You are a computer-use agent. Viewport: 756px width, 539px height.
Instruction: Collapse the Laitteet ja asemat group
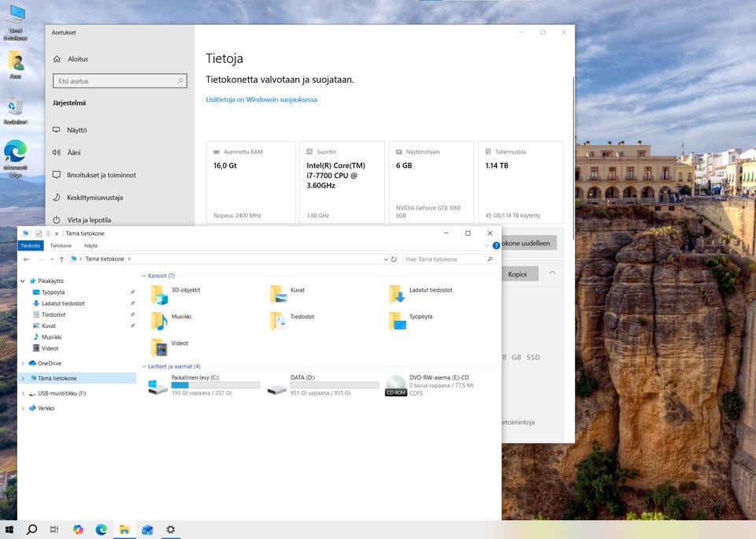point(143,366)
